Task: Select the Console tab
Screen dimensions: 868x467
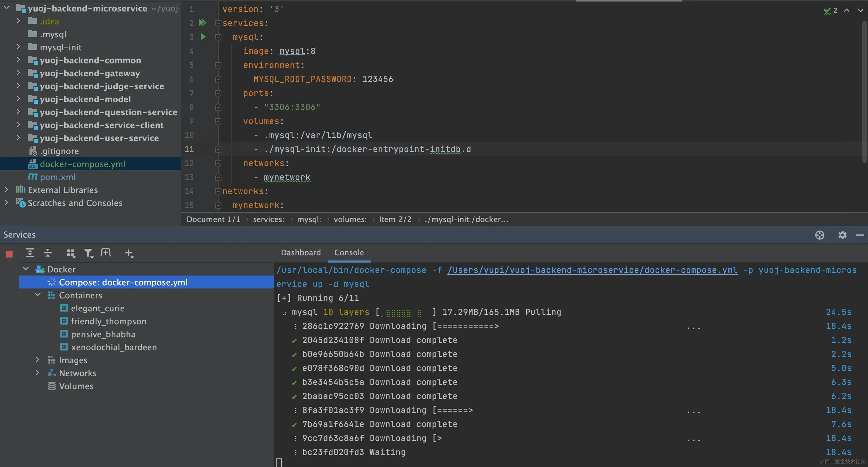Action: pos(349,252)
